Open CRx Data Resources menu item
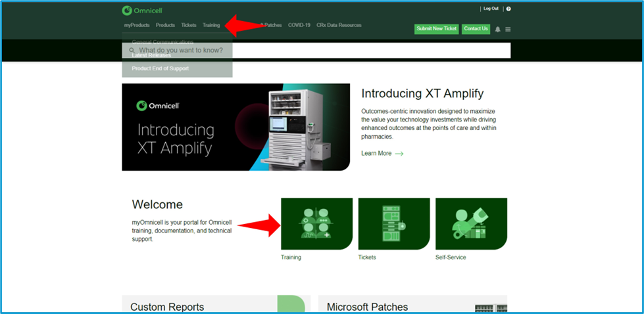 339,26
